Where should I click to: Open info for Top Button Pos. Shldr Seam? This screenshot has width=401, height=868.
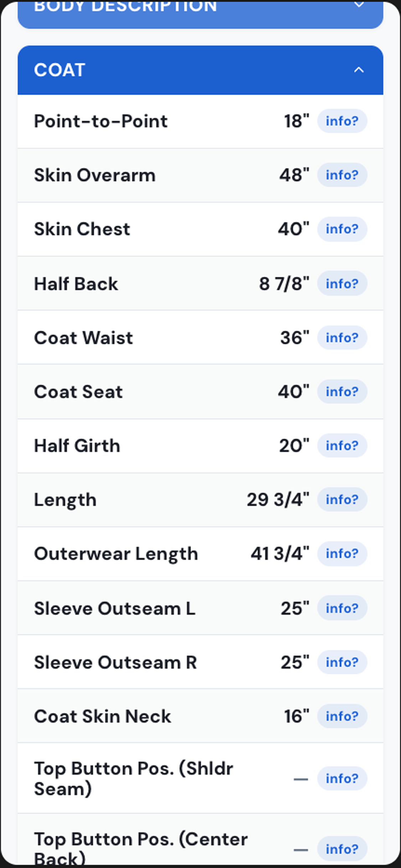(342, 779)
